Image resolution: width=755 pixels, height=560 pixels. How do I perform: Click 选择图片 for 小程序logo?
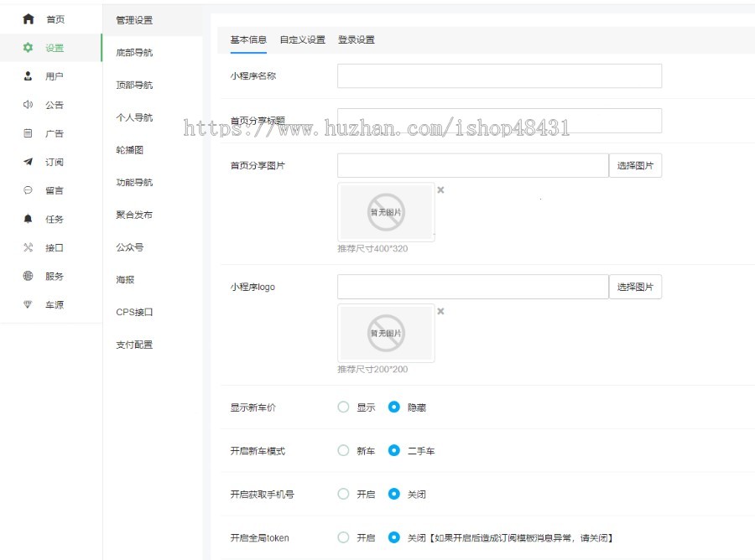635,287
